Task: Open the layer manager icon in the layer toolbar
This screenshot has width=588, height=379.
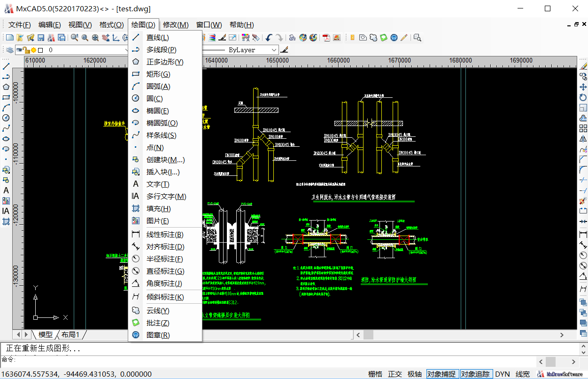Action: [10, 49]
